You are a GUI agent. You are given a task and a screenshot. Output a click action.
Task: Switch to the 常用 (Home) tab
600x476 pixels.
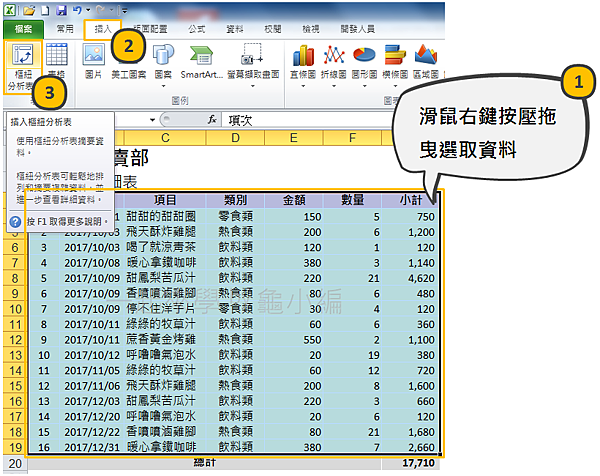pyautogui.click(x=64, y=30)
